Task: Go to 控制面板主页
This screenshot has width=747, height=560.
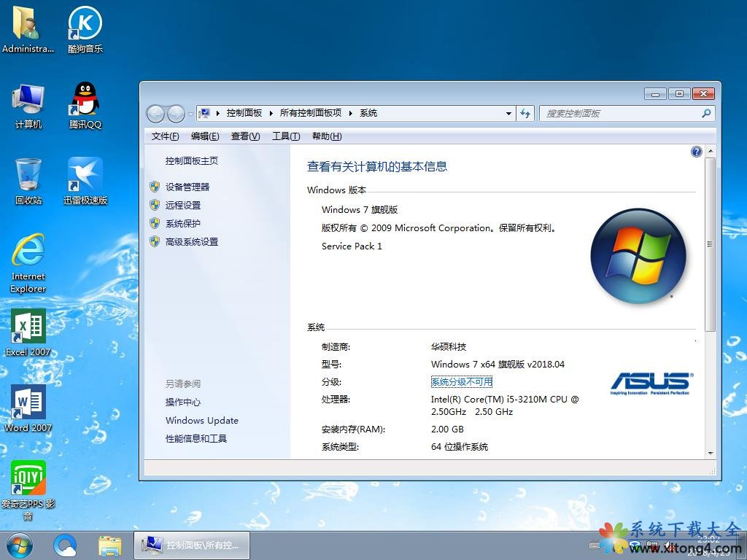Action: tap(192, 161)
